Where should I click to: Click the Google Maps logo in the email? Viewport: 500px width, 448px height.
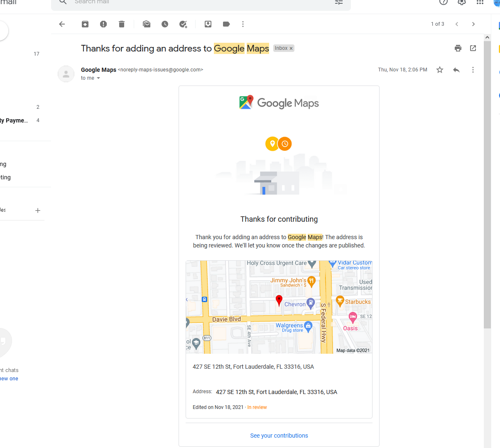pyautogui.click(x=279, y=103)
